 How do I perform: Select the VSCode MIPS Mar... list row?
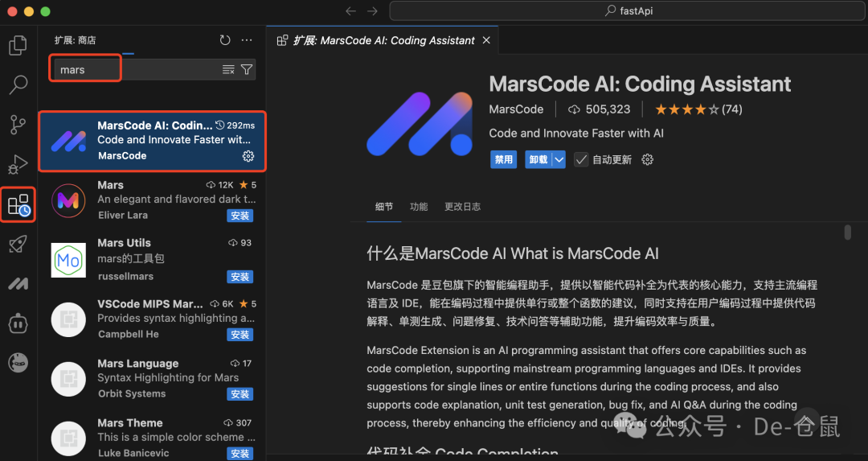pyautogui.click(x=152, y=319)
